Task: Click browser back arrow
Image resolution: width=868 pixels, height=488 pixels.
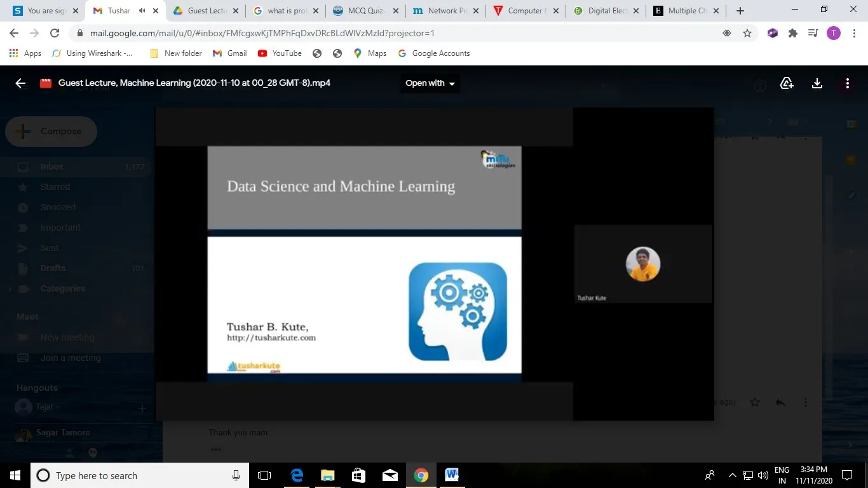Action: pyautogui.click(x=14, y=33)
